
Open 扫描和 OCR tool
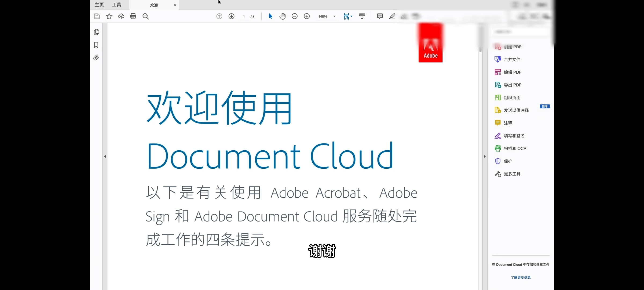[x=510, y=148]
